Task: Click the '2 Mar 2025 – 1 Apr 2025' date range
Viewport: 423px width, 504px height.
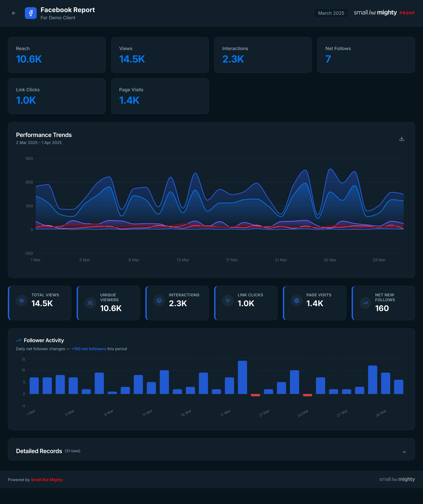Action: click(x=39, y=143)
